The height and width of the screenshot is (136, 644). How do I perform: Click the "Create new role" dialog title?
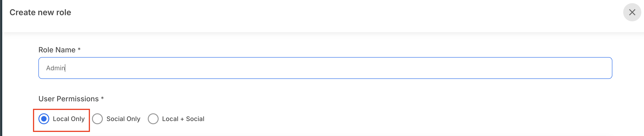40,12
